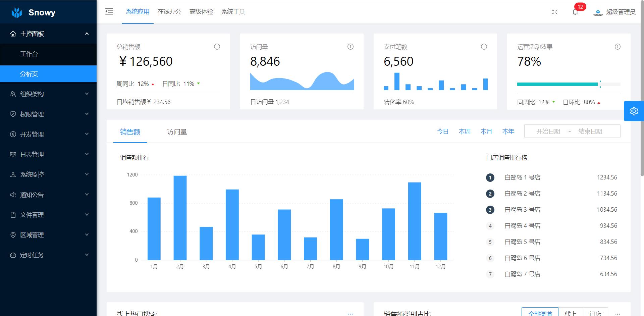Click the 系统监控 monitor icon in sidebar
The width and height of the screenshot is (644, 316).
click(x=12, y=174)
